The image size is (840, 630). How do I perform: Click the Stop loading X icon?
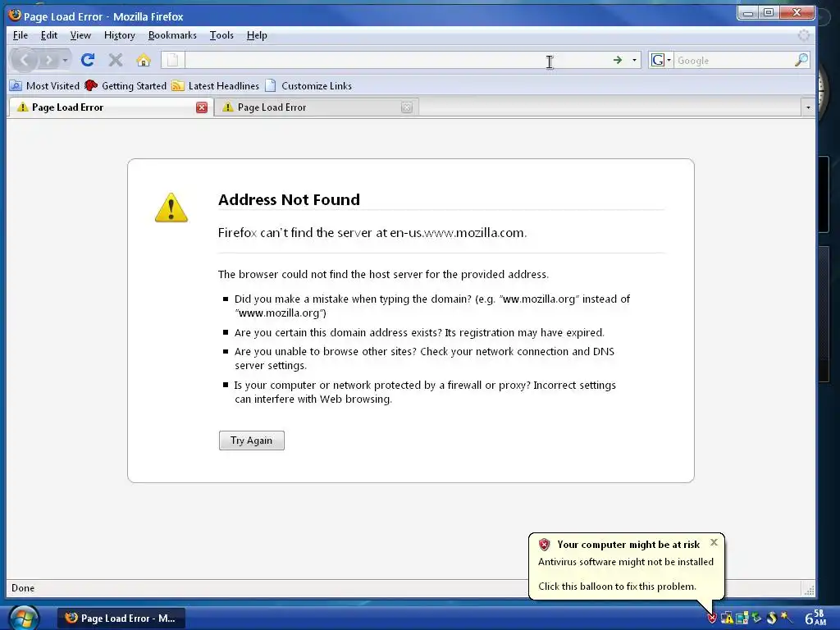[115, 60]
